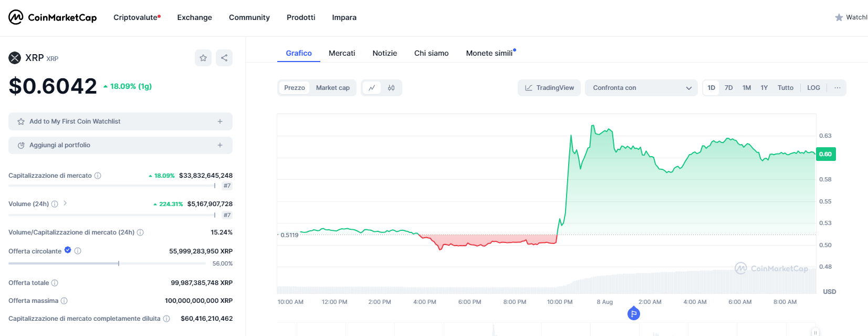
Task: Switch to line chart icon
Action: coord(372,88)
